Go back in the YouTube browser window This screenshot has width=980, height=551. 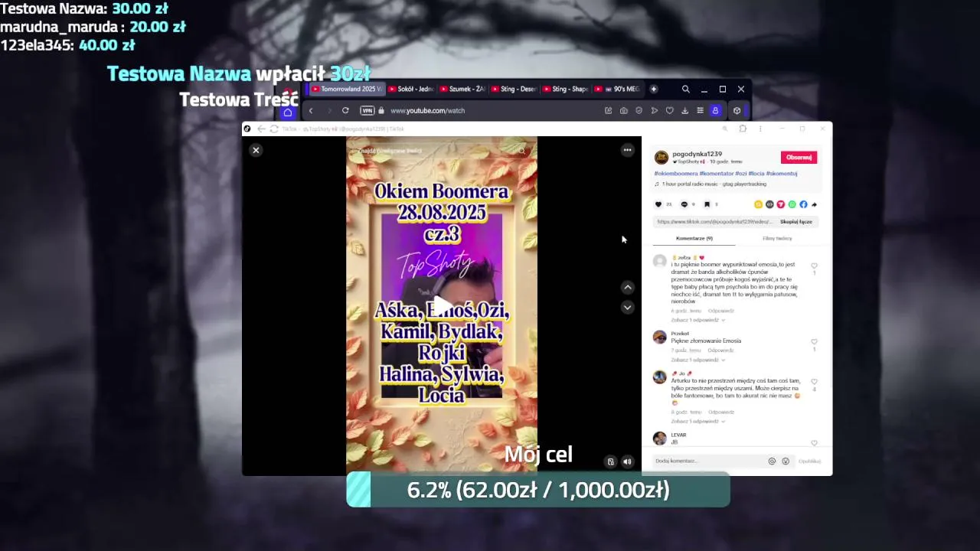(x=311, y=111)
